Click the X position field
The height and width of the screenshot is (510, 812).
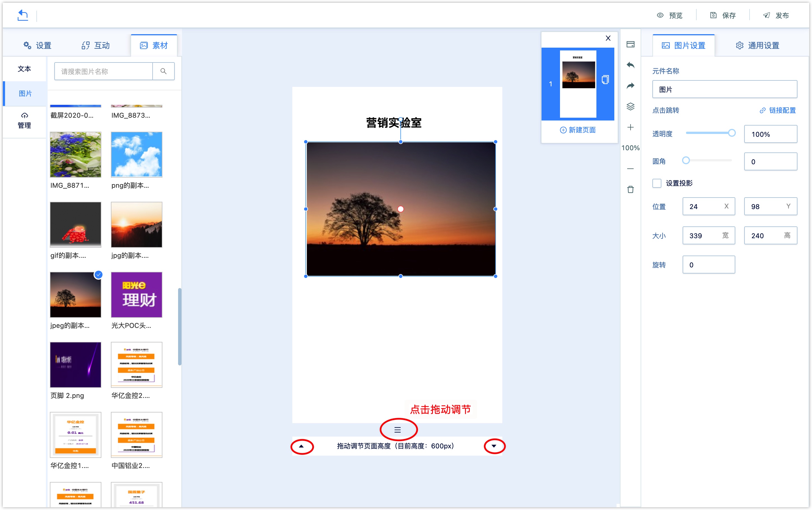pos(709,207)
